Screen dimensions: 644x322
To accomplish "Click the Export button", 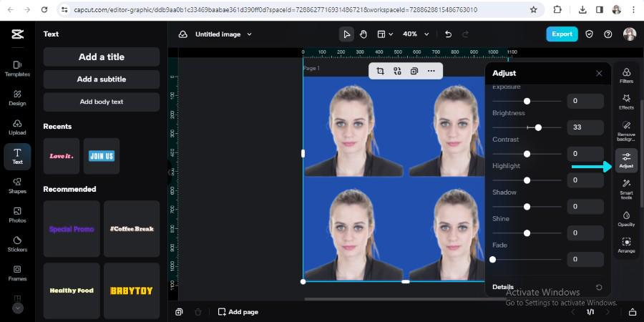I will point(562,34).
